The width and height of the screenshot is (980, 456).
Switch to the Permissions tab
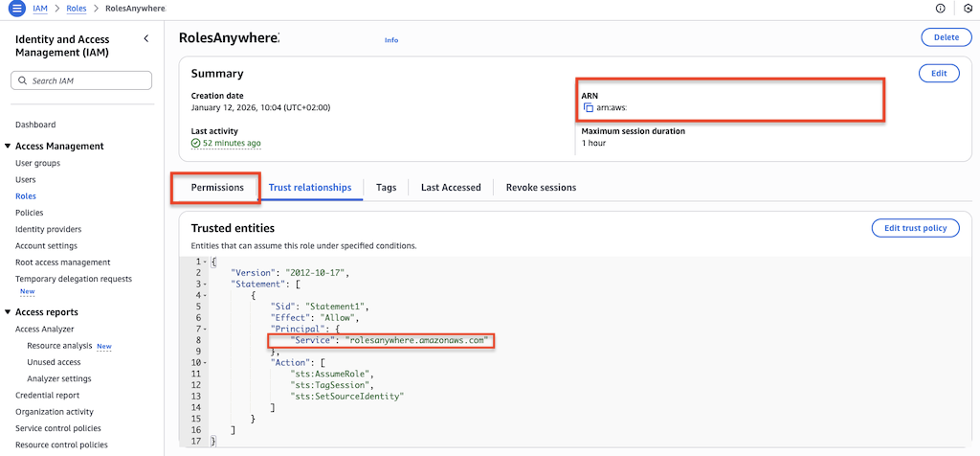click(x=217, y=188)
